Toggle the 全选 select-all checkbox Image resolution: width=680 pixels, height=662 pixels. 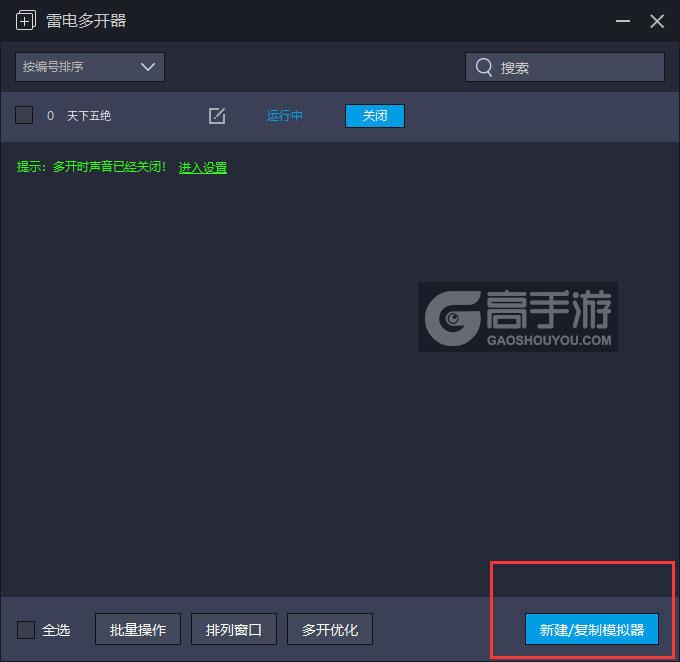click(x=26, y=629)
